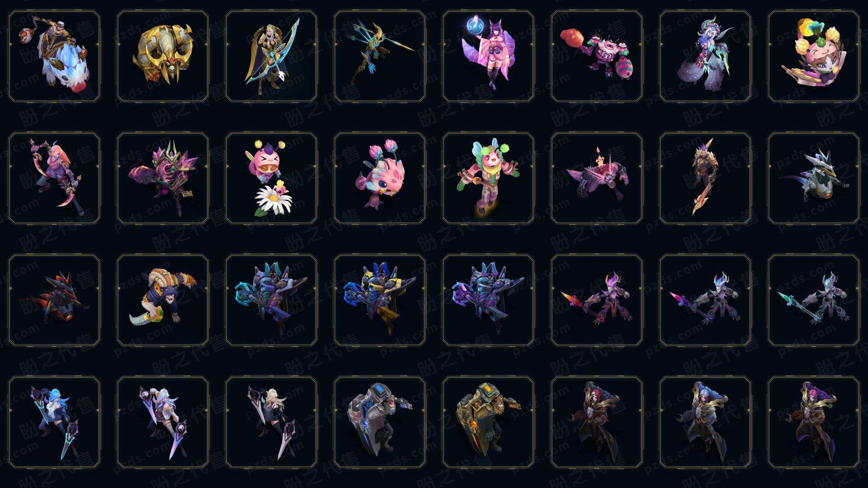Choose the green-gloved bee costume character
The width and height of the screenshot is (868, 488).
[488, 178]
